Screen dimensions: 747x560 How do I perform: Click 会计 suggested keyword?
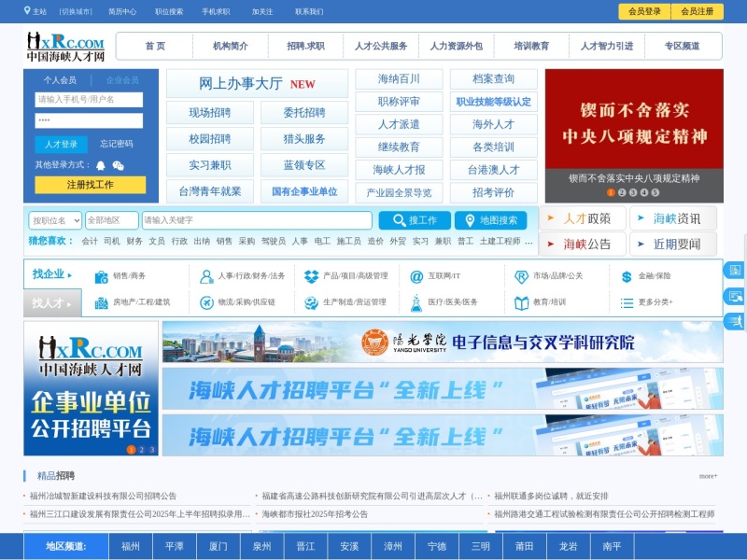tap(90, 242)
